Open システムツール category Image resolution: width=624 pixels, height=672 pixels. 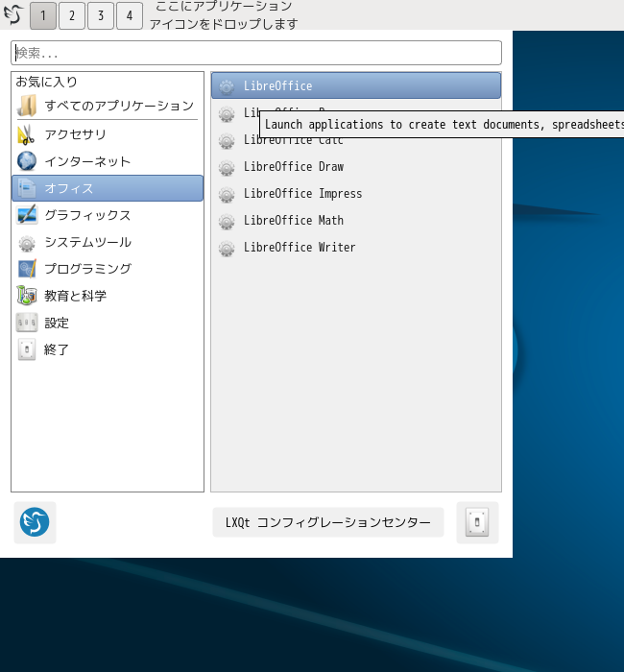[108, 242]
